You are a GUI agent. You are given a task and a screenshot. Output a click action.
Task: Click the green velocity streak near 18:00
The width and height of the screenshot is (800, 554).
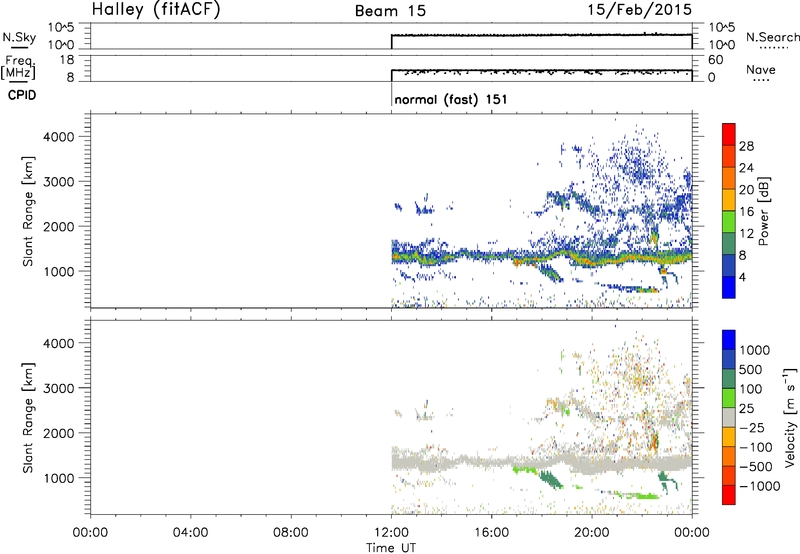pyautogui.click(x=551, y=480)
